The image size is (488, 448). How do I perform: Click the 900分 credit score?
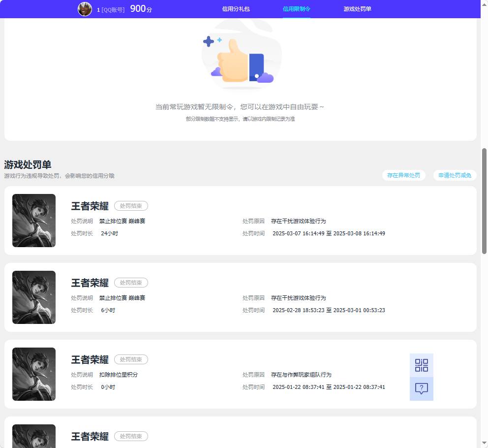click(141, 9)
